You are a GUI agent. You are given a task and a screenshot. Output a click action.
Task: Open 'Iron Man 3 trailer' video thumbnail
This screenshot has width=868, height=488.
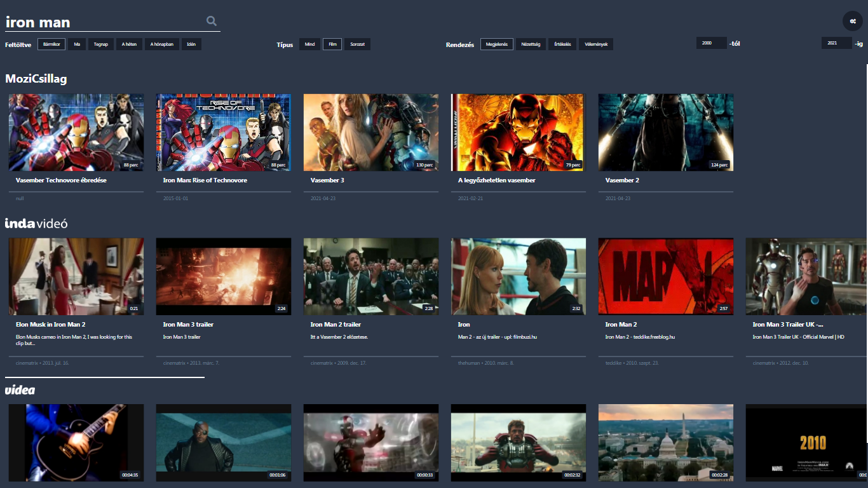[x=224, y=276]
